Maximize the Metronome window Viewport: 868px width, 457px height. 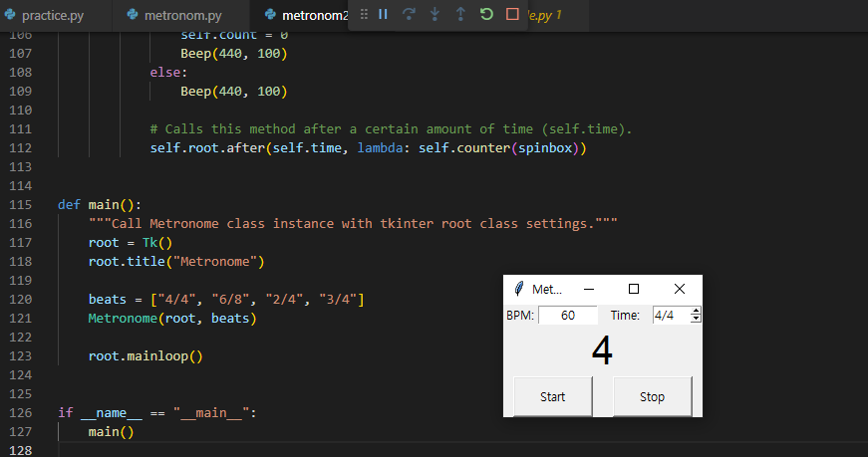click(x=633, y=289)
